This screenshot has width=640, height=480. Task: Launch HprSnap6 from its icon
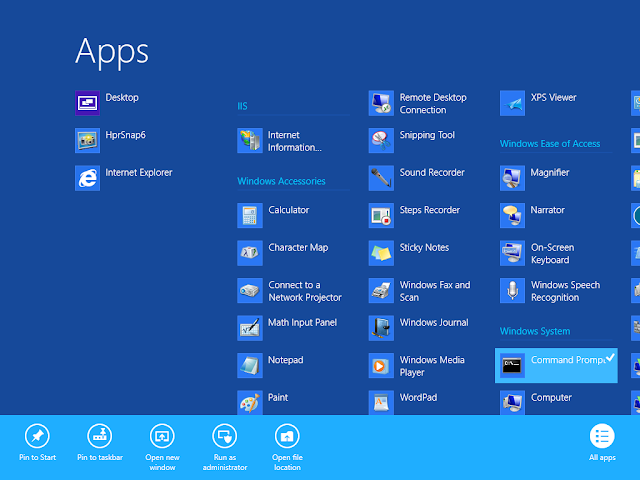[x=87, y=140]
